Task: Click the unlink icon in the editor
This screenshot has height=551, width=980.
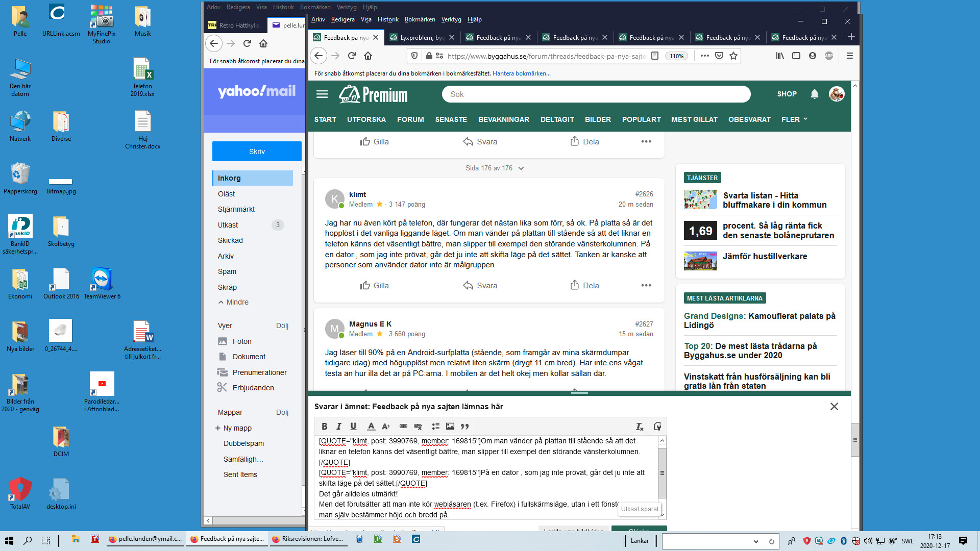Action: 418,427
